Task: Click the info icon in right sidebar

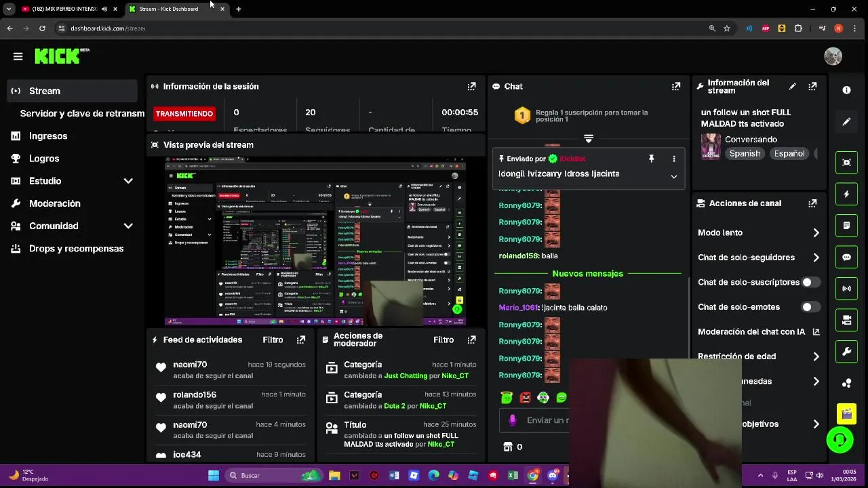Action: (x=846, y=89)
